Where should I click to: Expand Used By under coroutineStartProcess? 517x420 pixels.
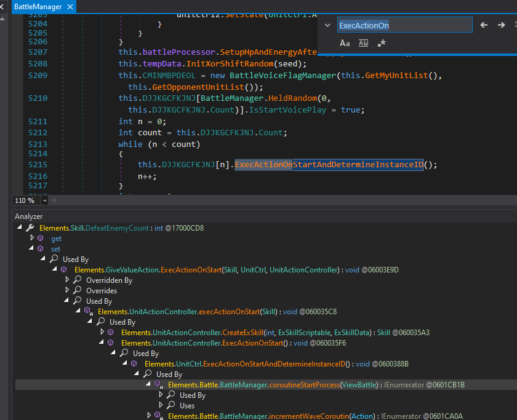click(161, 394)
